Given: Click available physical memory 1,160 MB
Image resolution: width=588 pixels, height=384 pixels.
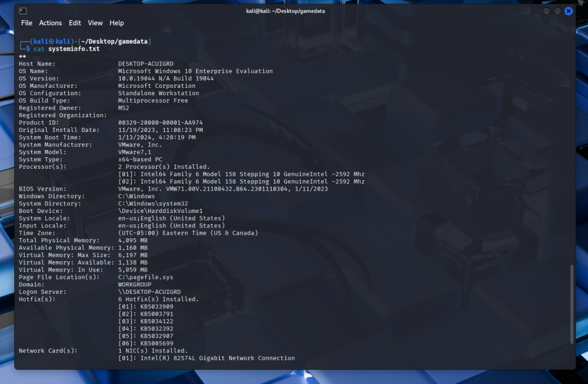Looking at the screenshot, I should (133, 247).
